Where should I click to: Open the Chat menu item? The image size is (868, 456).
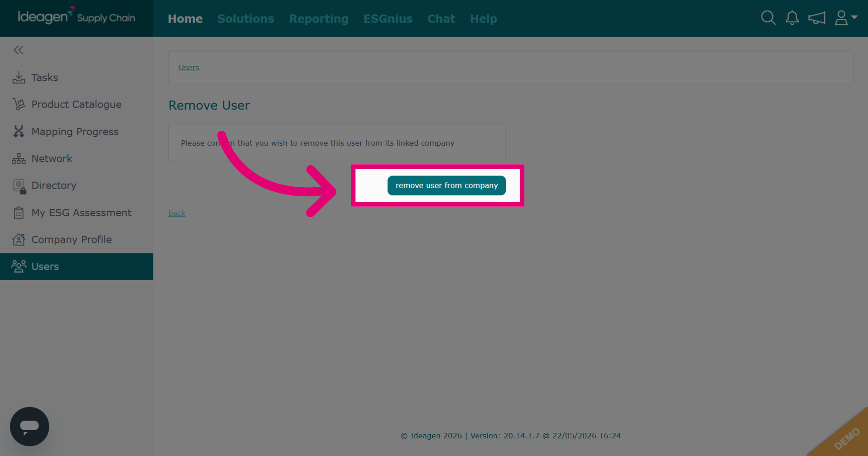point(441,19)
